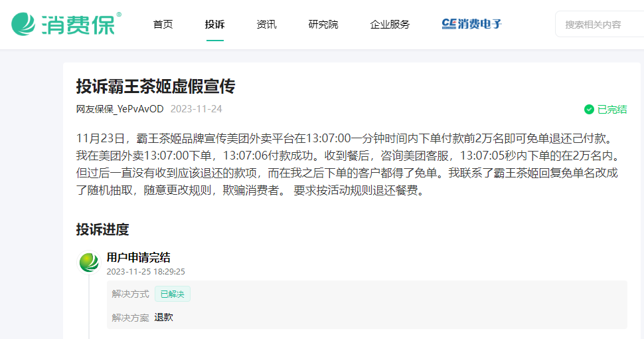Viewport: 644px width, 339px height.
Task: Open 企业服务 menu item
Action: pos(390,25)
